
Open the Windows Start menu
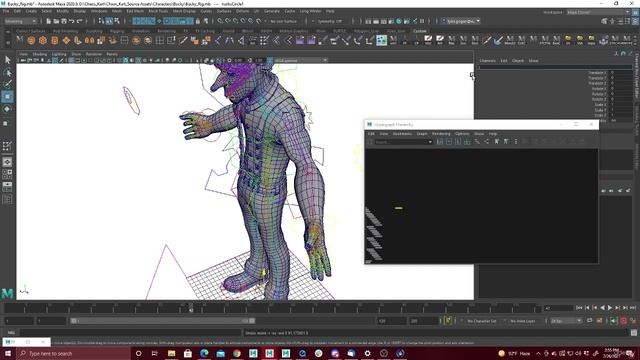click(8, 353)
